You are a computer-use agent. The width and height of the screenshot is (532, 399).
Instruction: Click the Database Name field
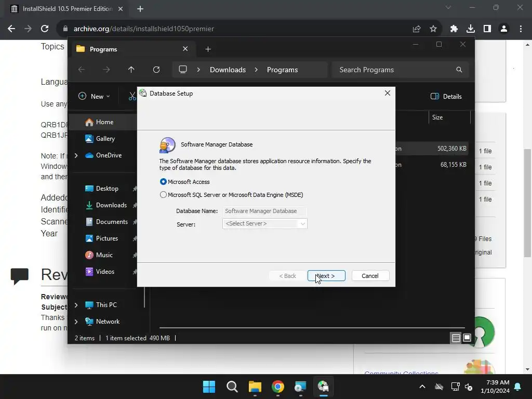264,211
